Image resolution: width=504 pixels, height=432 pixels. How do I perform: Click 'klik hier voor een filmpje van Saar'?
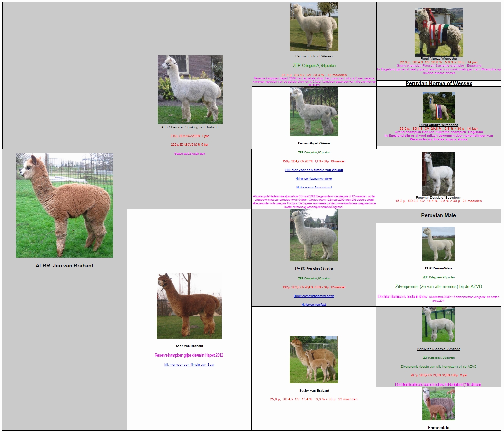pos(189,365)
